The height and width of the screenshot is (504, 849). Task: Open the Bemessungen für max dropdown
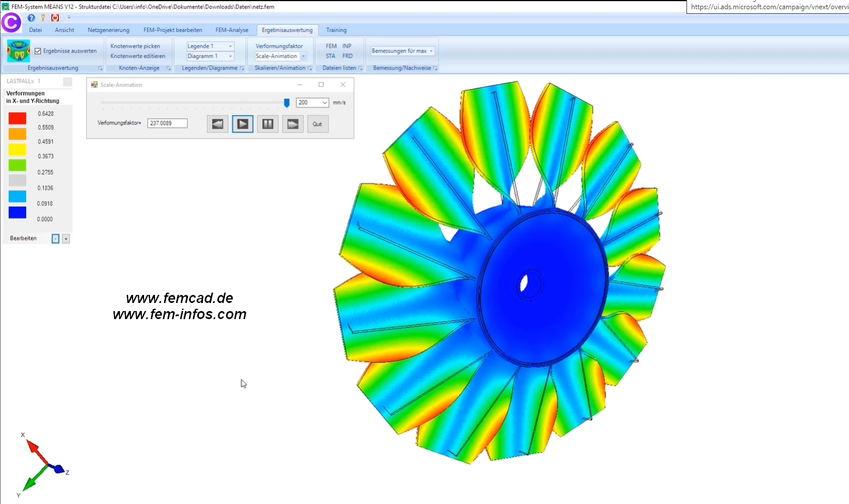[x=402, y=51]
